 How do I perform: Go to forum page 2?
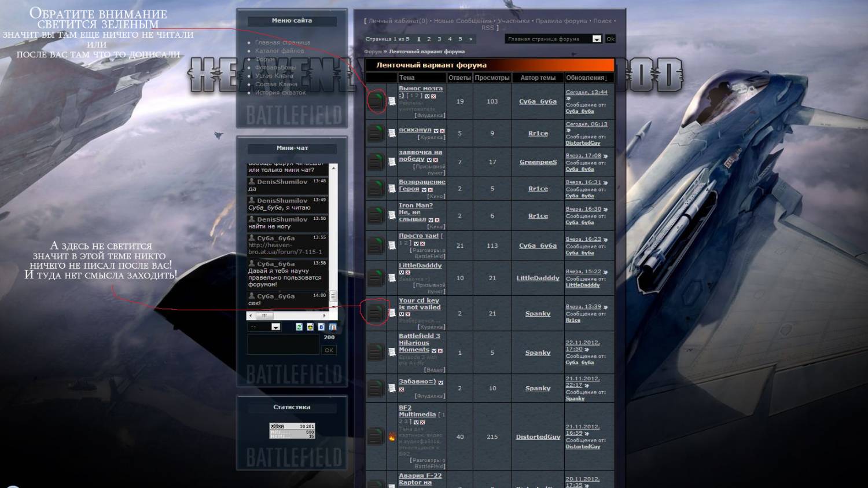429,39
